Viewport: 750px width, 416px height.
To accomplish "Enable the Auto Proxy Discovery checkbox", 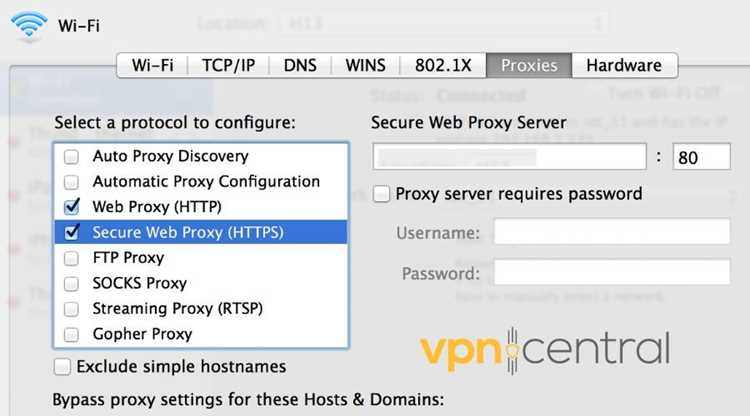I will point(71,157).
